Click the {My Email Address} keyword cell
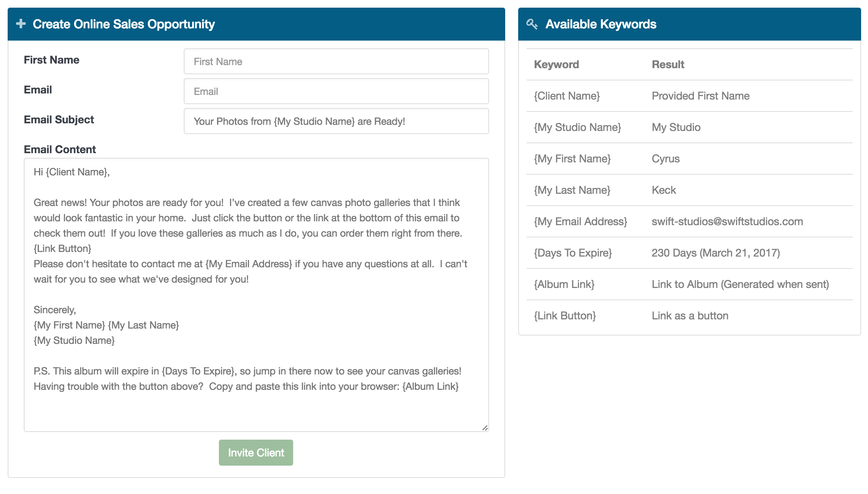 581,221
